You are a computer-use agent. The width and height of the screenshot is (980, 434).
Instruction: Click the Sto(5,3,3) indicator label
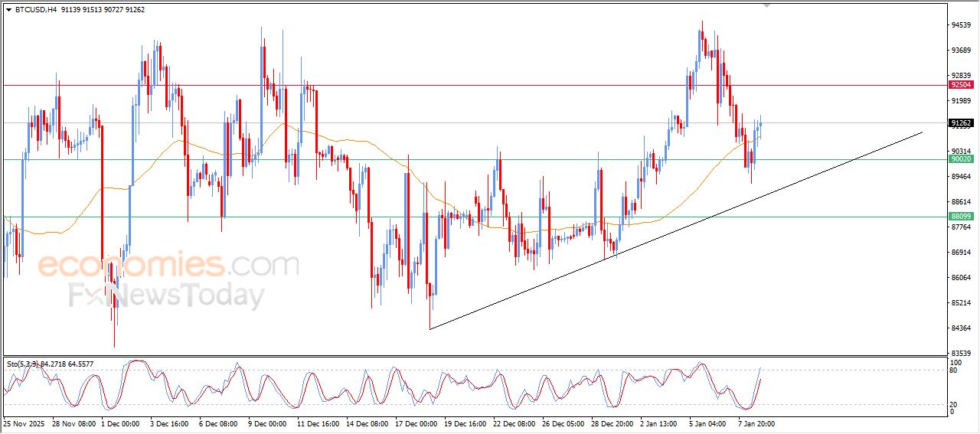[x=23, y=364]
